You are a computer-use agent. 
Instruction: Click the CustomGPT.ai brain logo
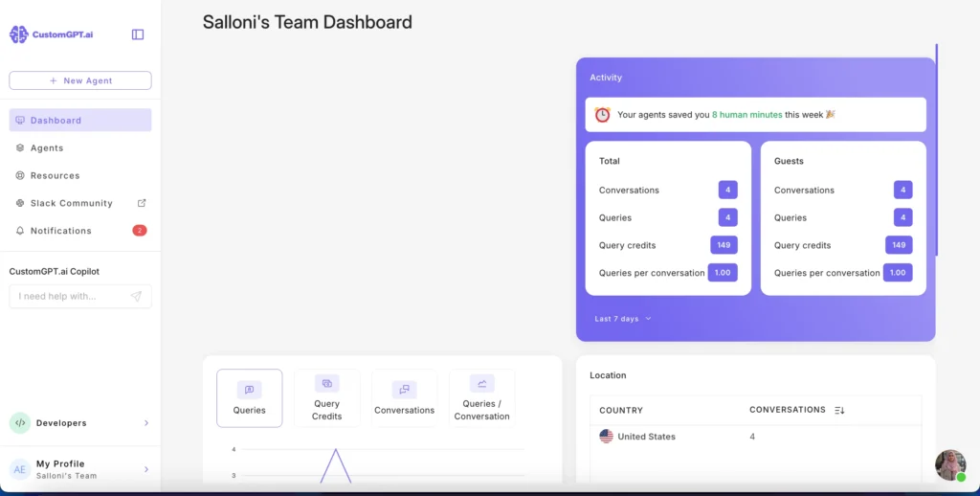click(19, 34)
